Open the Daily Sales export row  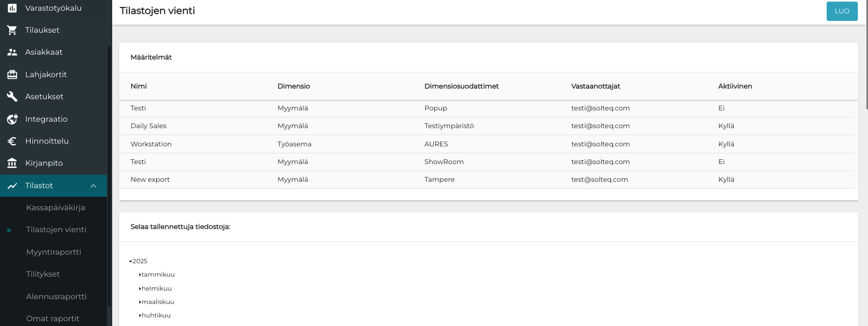pos(149,126)
